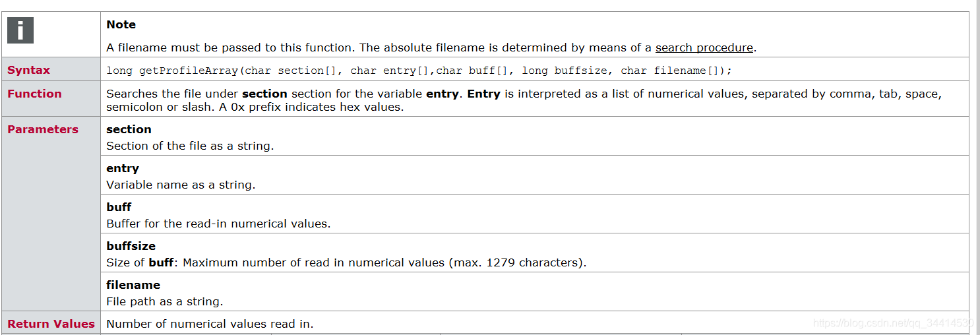Click the blog.csdn.net watermark URL

click(894, 323)
